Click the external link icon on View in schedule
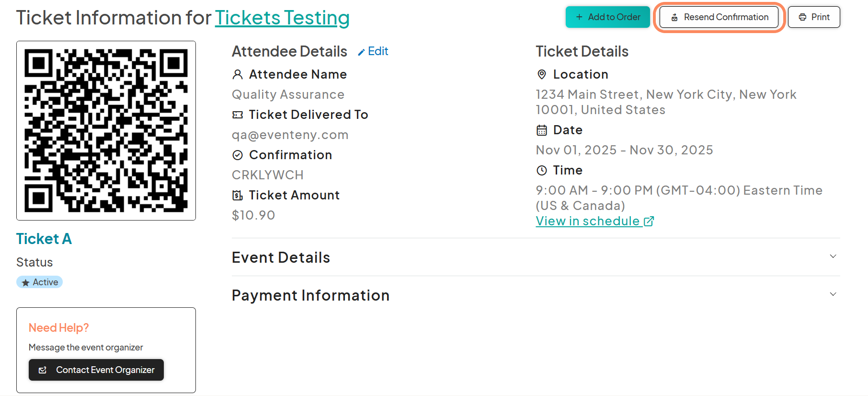Image resolution: width=868 pixels, height=396 pixels. pos(650,221)
